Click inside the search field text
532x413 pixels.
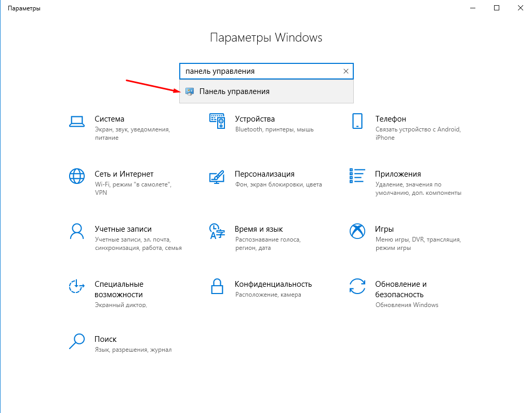pyautogui.click(x=220, y=71)
